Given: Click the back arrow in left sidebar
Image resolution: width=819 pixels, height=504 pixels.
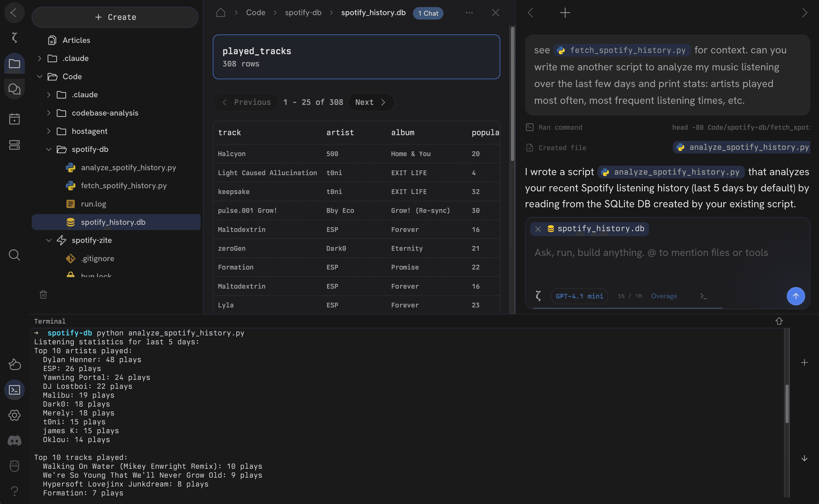Looking at the screenshot, I should click(x=14, y=13).
